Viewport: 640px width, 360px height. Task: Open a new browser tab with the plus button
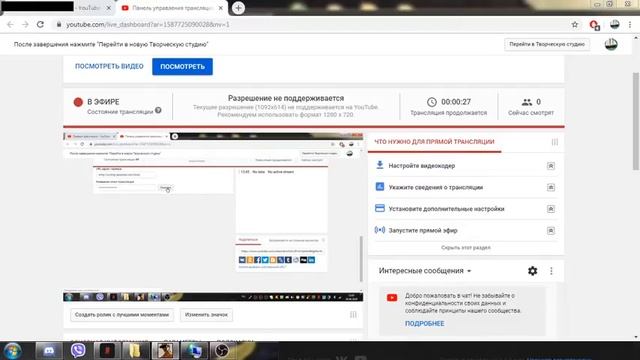click(x=238, y=8)
